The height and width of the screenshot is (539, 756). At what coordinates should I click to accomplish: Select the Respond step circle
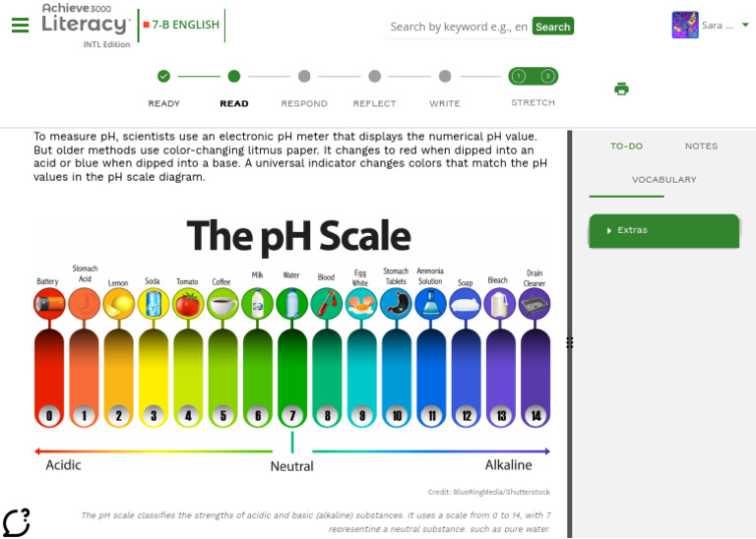pos(304,76)
